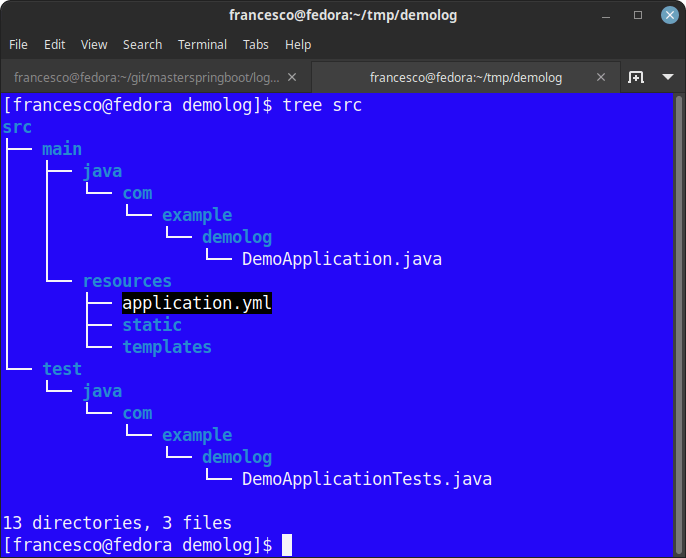Click the 'demolog' folder under main
Viewport: 686px width, 558px height.
click(237, 237)
